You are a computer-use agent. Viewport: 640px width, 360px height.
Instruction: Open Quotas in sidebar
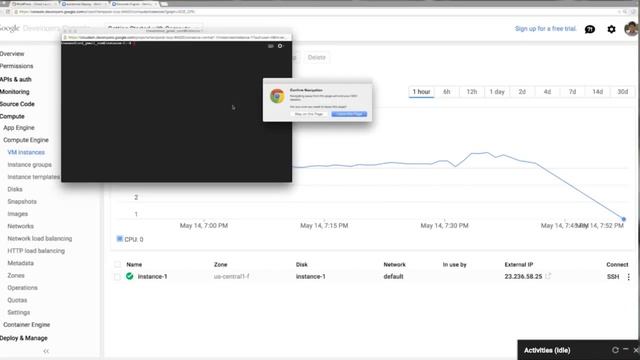pos(17,300)
